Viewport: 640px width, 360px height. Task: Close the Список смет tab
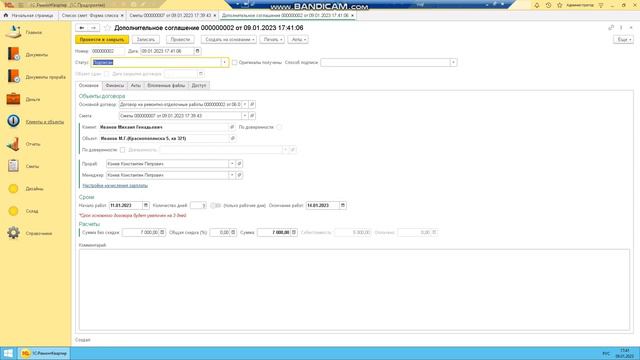[x=122, y=15]
